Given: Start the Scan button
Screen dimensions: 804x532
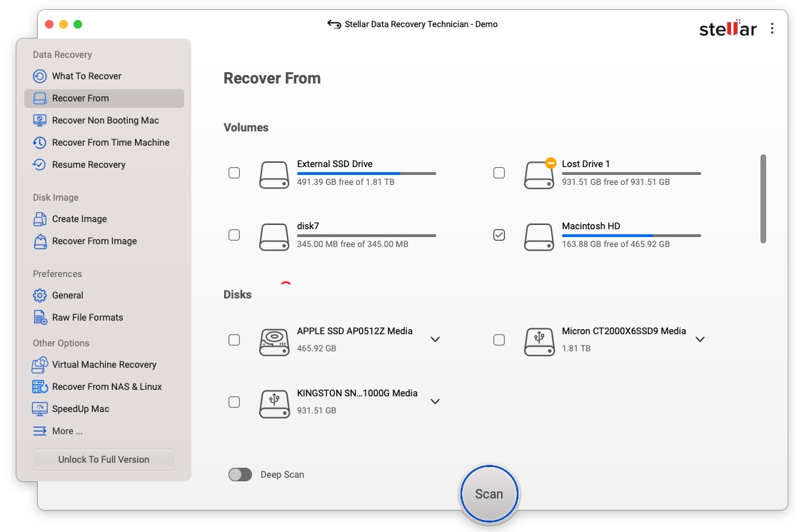Looking at the screenshot, I should coord(489,494).
